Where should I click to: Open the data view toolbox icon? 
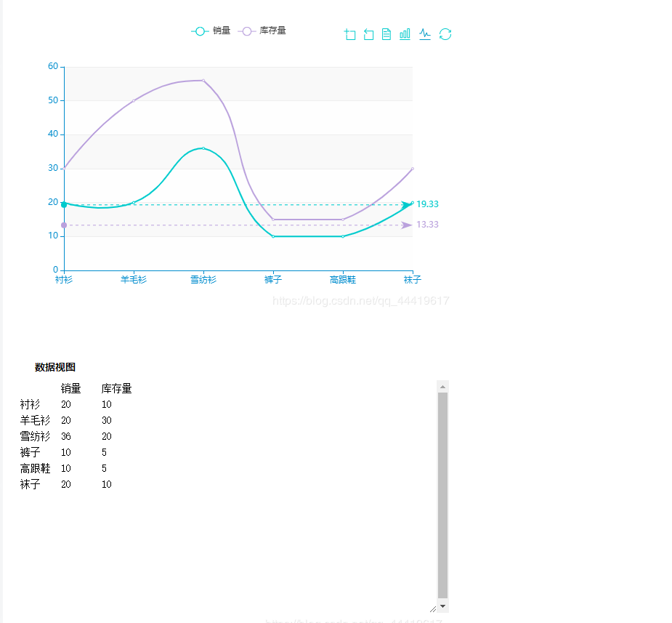pyautogui.click(x=386, y=34)
